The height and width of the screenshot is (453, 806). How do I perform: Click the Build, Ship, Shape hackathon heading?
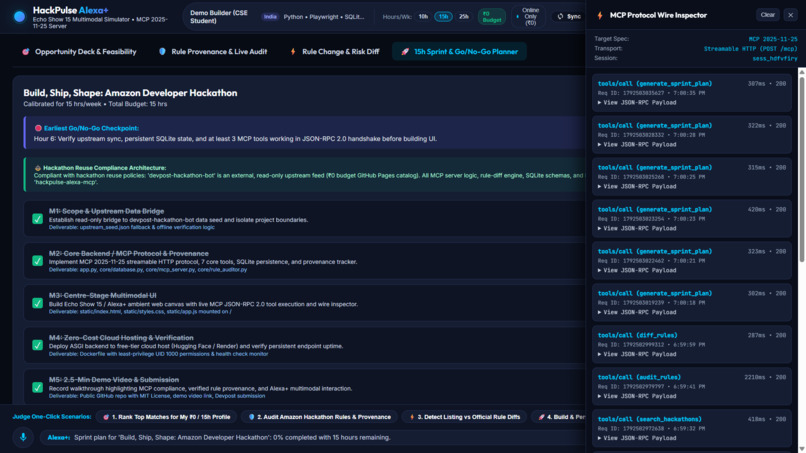130,93
